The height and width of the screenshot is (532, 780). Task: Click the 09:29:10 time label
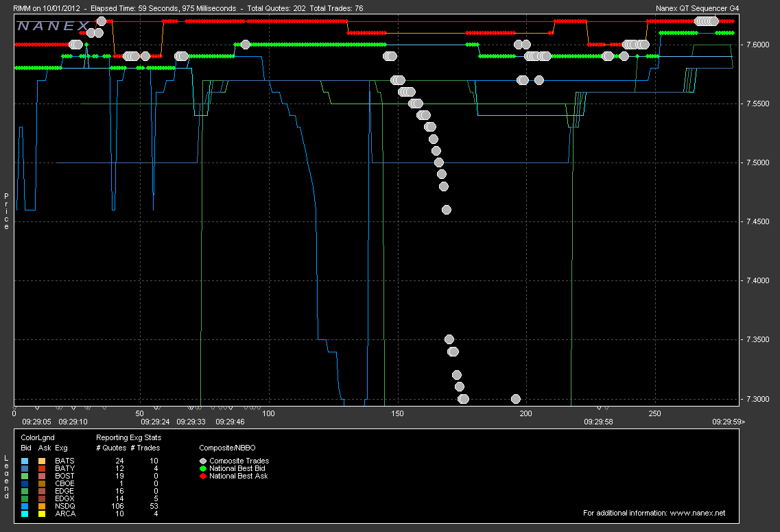(x=73, y=422)
